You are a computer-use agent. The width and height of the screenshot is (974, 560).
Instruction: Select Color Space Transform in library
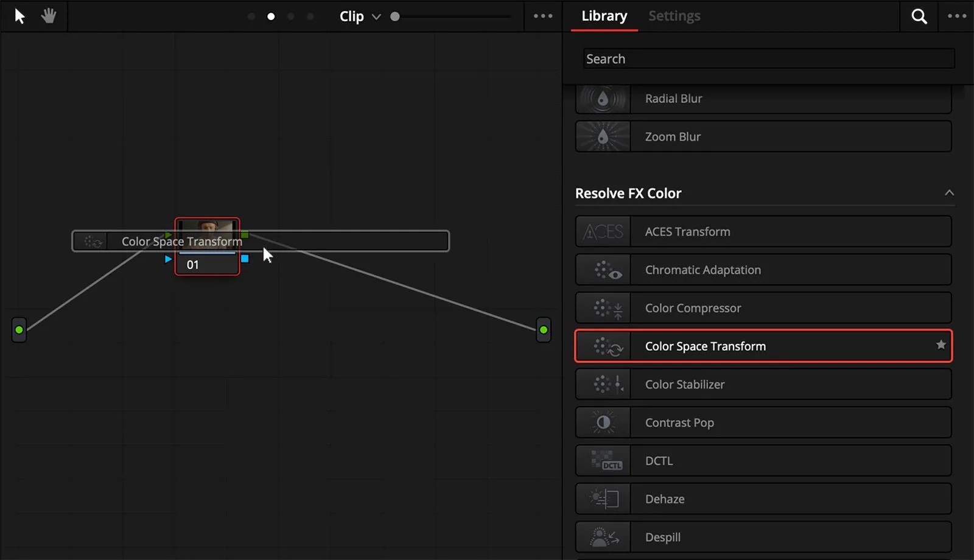coord(763,346)
